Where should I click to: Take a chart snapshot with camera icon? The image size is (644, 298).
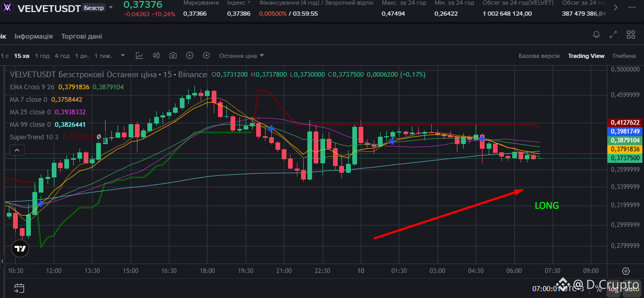point(173,55)
